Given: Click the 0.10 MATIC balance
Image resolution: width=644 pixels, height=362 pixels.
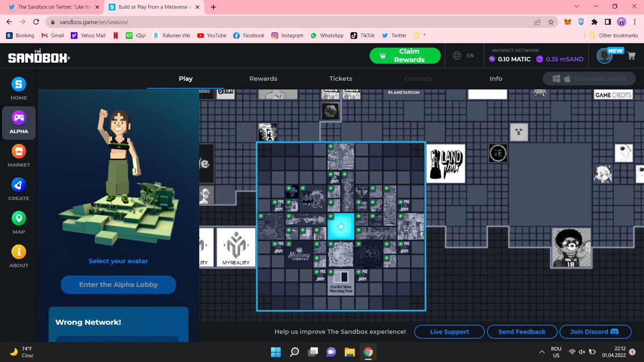Looking at the screenshot, I should click(510, 59).
